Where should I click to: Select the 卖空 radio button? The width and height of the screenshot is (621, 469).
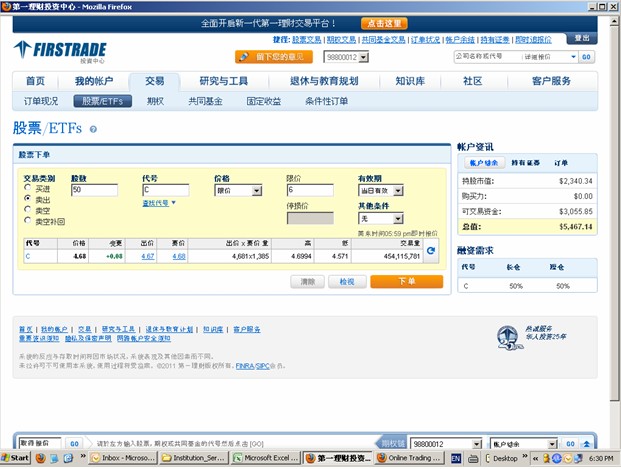28,209
